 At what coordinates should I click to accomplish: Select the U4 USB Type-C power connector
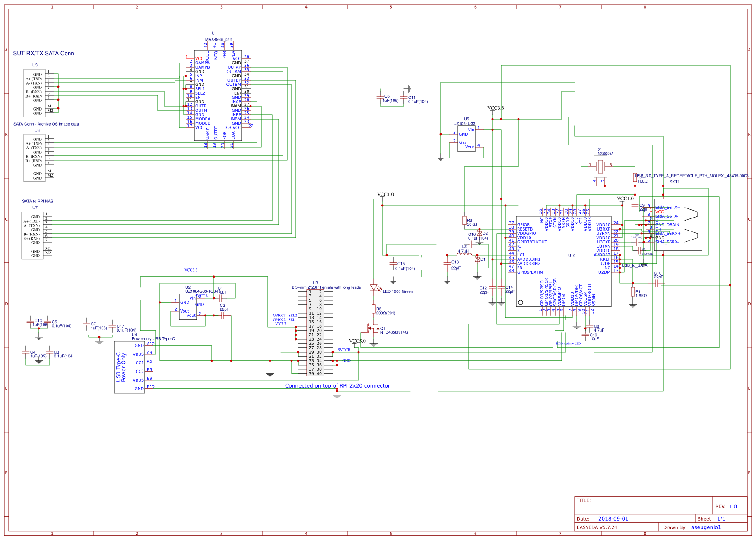pos(129,367)
